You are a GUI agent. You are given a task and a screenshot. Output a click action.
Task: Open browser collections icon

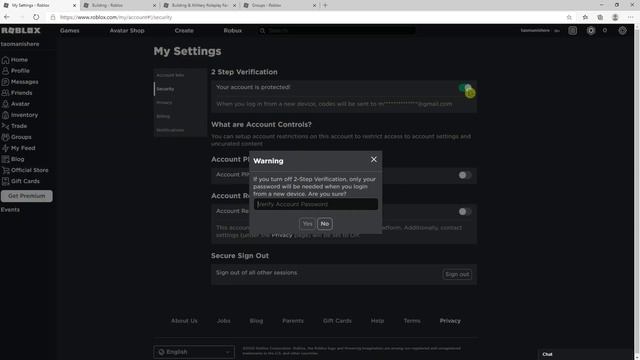pos(600,17)
